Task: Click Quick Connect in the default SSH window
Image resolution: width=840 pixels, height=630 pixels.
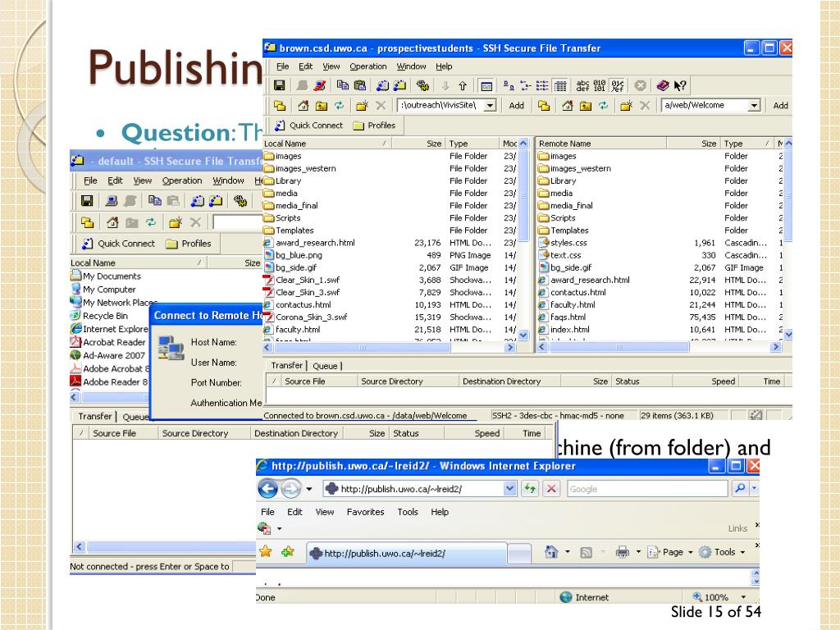Action: pos(118,244)
